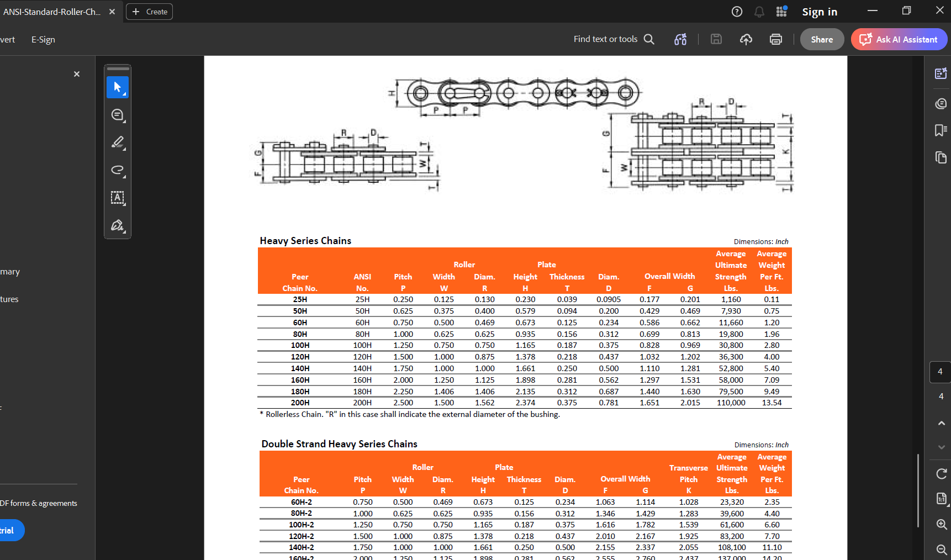Zoom out of the document
This screenshot has width=951, height=560.
pyautogui.click(x=942, y=550)
